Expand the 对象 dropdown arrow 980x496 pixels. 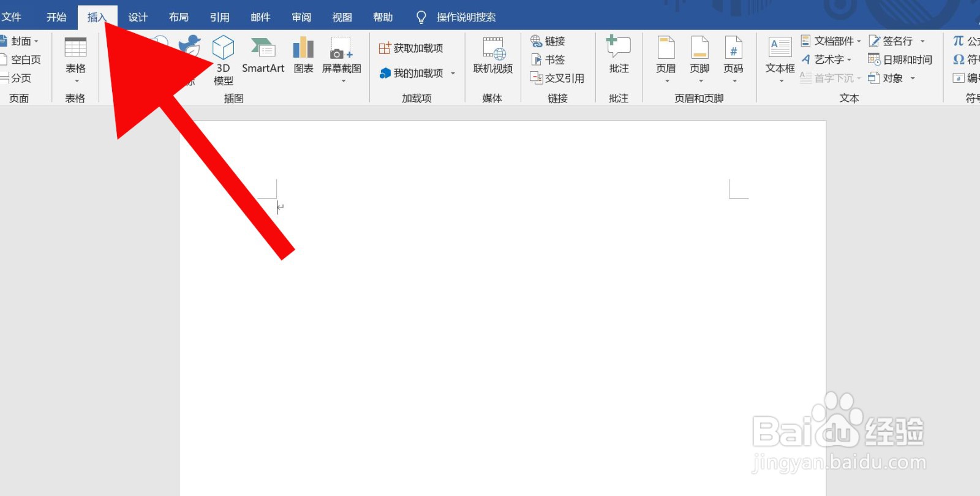[913, 78]
